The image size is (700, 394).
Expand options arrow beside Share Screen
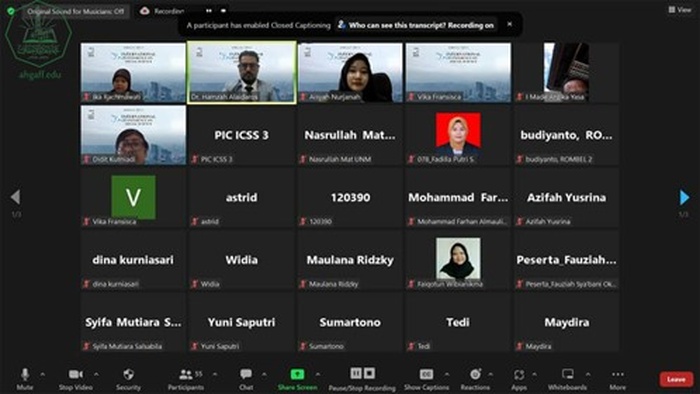317,374
